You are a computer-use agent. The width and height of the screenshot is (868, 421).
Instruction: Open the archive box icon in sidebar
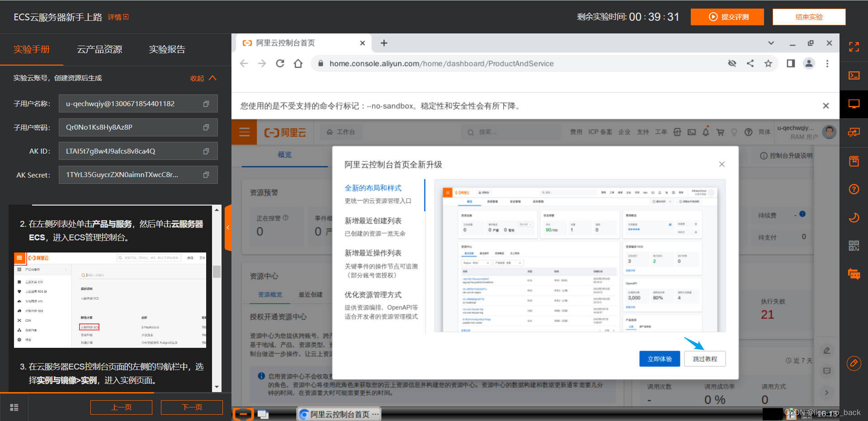(854, 161)
